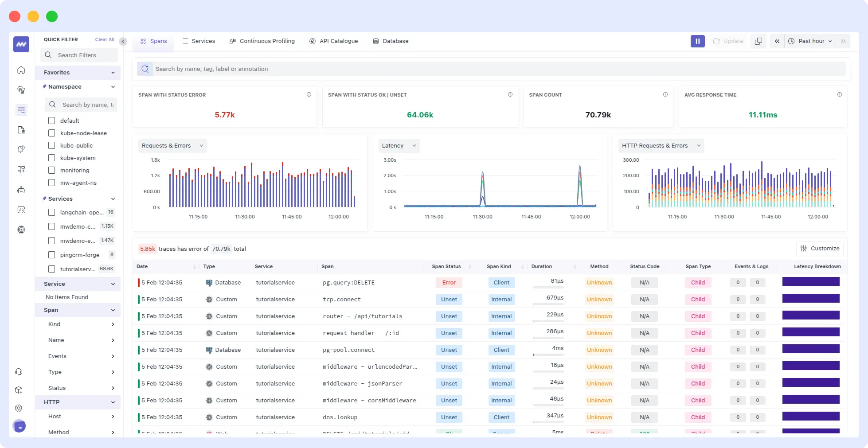
Task: Open the Home dashboard from the sidebar
Action: click(x=21, y=70)
